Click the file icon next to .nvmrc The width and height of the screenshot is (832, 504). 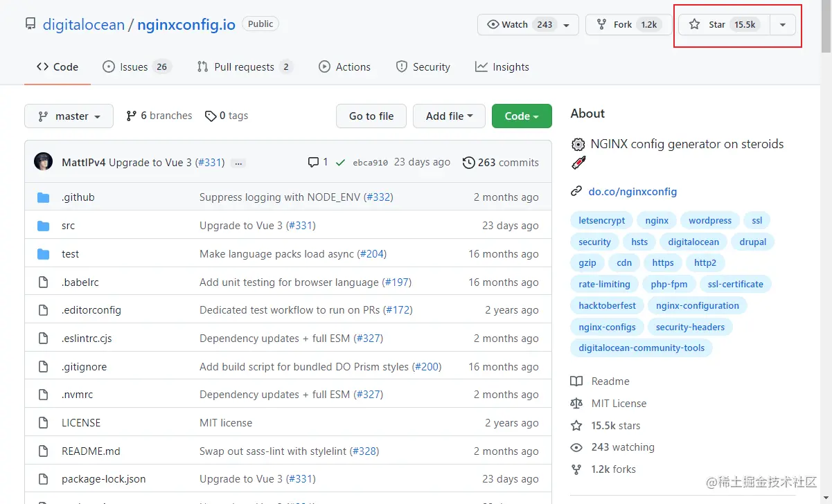click(x=43, y=395)
